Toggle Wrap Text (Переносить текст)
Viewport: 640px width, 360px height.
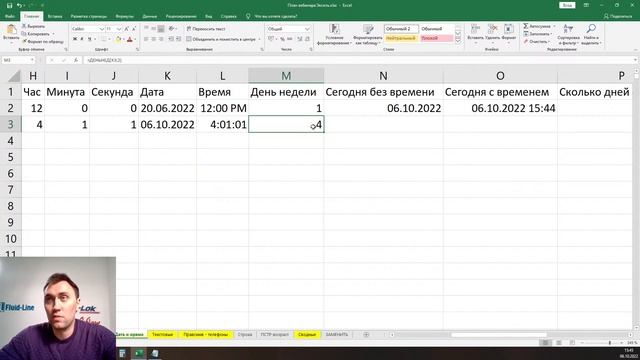pyautogui.click(x=206, y=29)
